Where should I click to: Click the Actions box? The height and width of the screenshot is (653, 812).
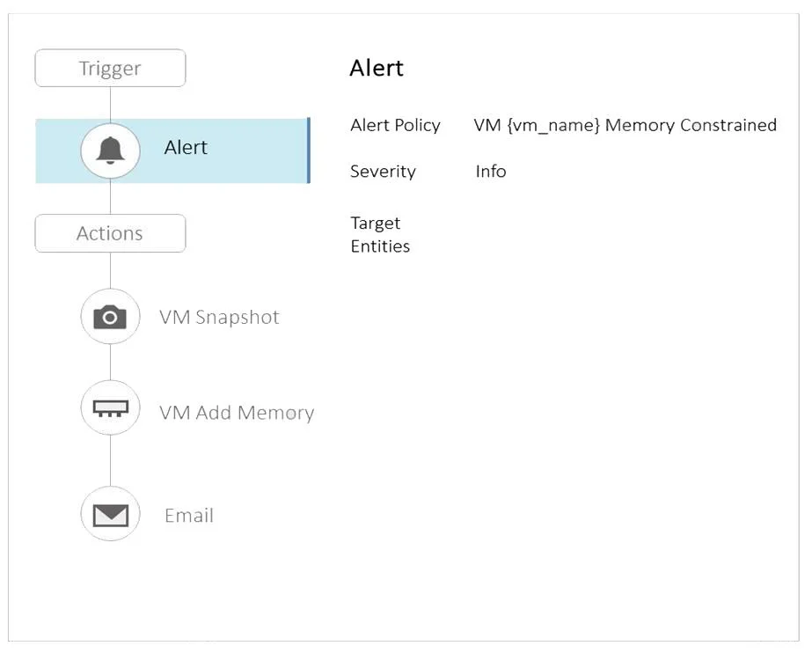point(110,233)
